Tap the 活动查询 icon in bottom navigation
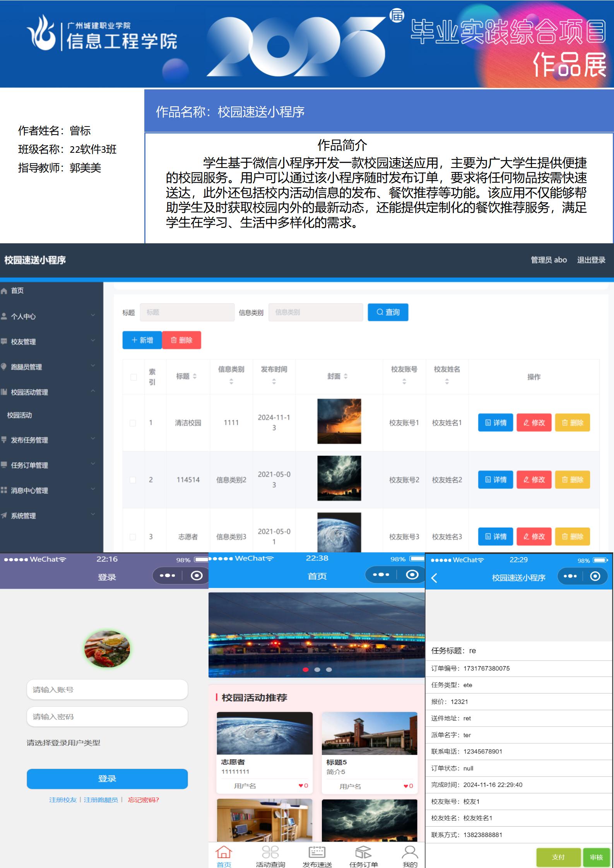The image size is (614, 868). pyautogui.click(x=270, y=852)
